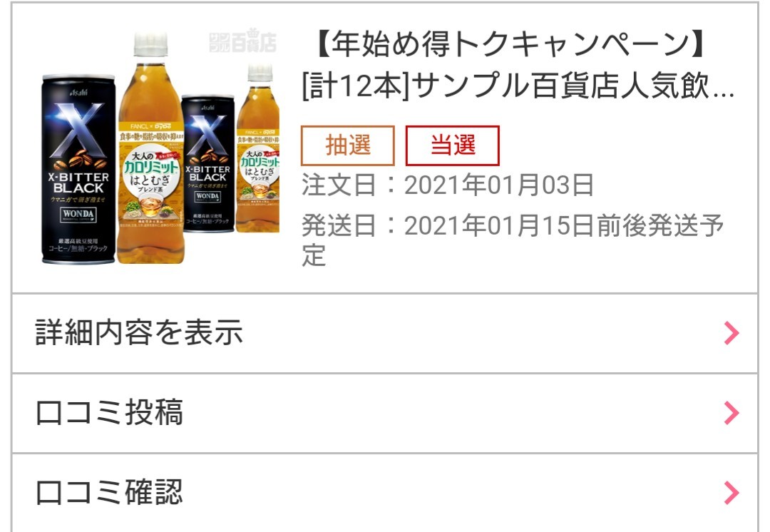770x532 pixels.
Task: Click the 百貨店 watermark logo
Action: [x=242, y=41]
